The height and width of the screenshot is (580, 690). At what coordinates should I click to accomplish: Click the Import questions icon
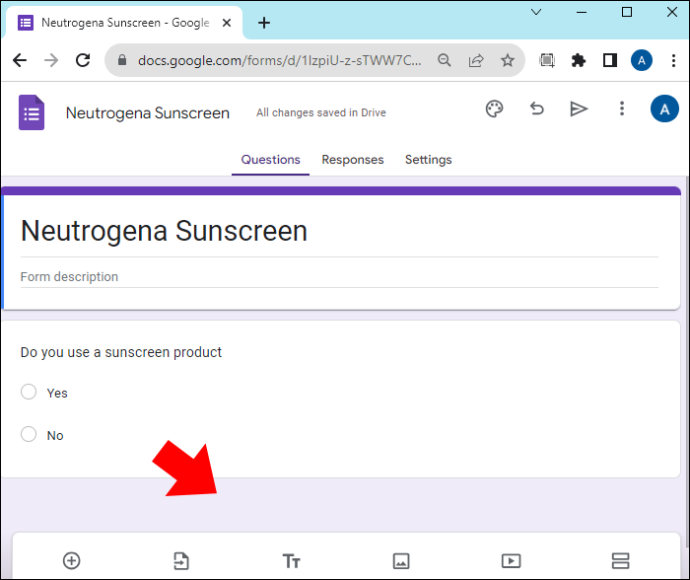coord(181,561)
